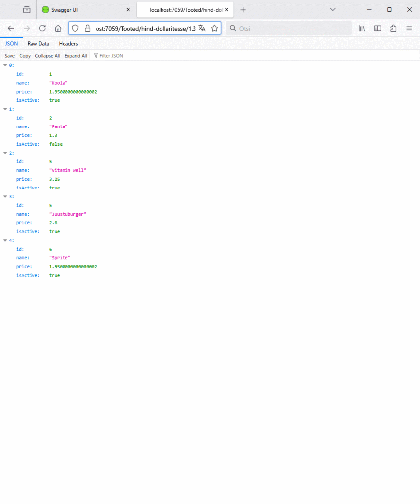This screenshot has height=504, width=420.
Task: Switch to the Raw Data tab
Action: click(x=38, y=44)
